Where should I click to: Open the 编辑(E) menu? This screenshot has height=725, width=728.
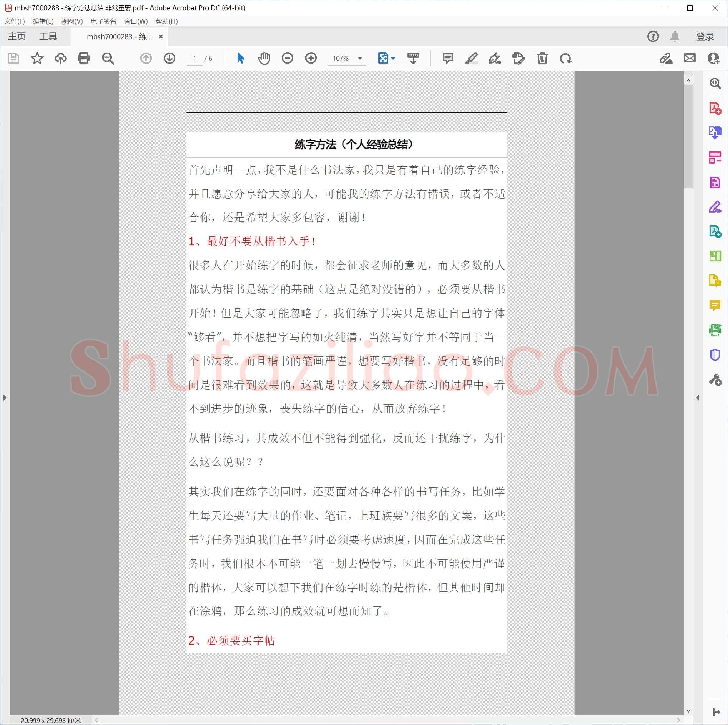43,21
